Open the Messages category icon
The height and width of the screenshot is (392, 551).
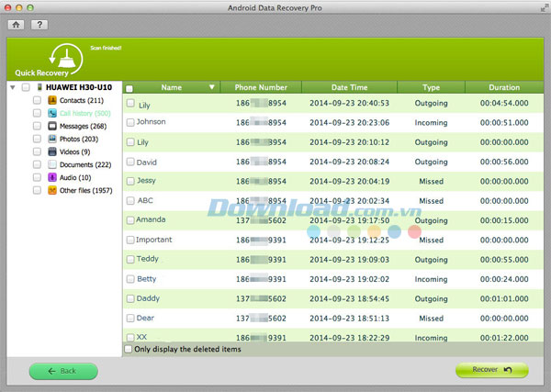tap(52, 126)
